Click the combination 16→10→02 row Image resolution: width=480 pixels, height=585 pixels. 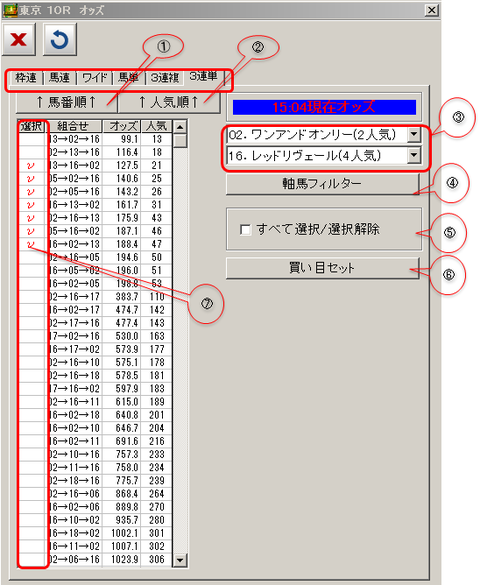tap(75, 520)
